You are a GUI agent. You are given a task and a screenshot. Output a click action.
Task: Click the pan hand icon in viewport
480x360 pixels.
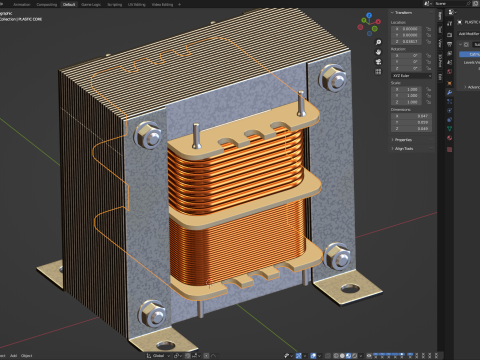(378, 52)
